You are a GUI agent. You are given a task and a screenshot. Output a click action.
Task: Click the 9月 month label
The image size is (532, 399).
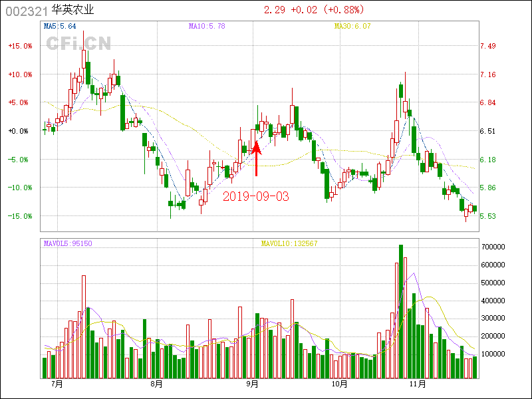(253, 384)
